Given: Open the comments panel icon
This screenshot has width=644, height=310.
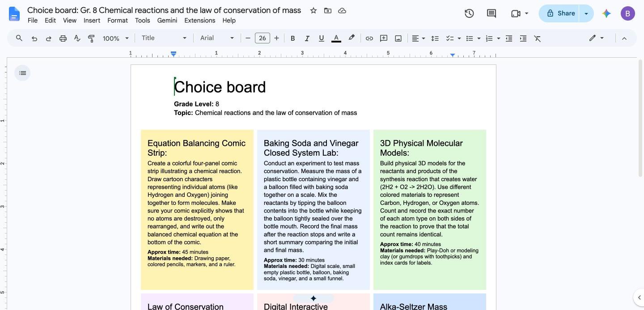Looking at the screenshot, I should pos(491,13).
